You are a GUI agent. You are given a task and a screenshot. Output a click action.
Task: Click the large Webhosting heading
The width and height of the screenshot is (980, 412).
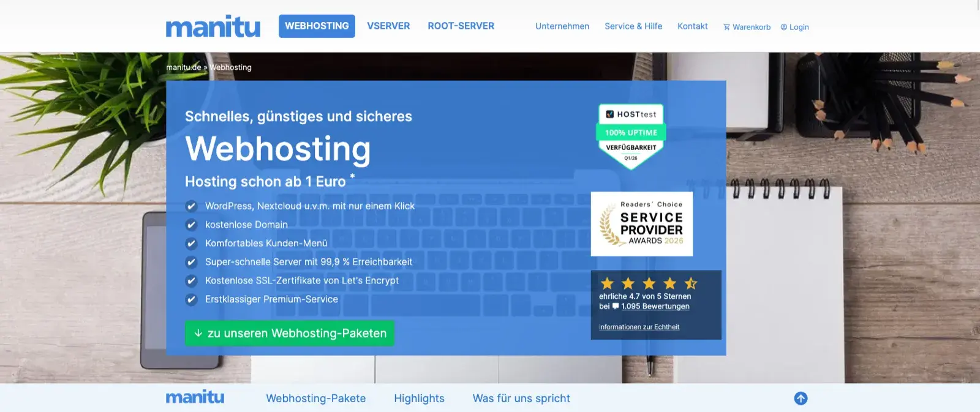[278, 149]
